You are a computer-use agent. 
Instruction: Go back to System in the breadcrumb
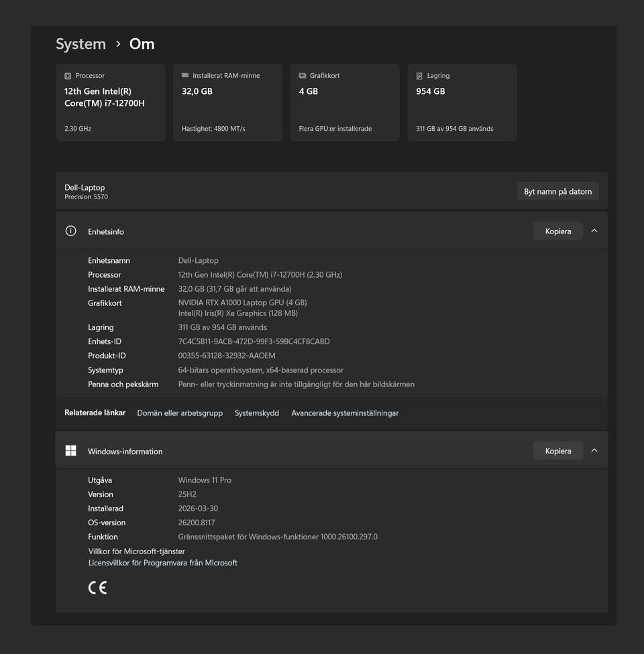pos(80,44)
